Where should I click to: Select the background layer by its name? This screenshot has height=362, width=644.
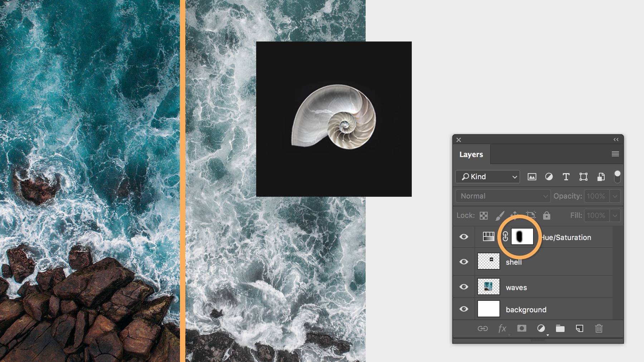click(x=526, y=309)
